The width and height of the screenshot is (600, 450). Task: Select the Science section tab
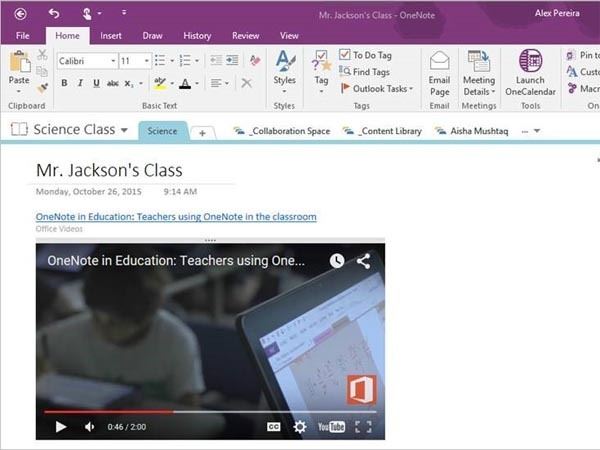point(162,131)
